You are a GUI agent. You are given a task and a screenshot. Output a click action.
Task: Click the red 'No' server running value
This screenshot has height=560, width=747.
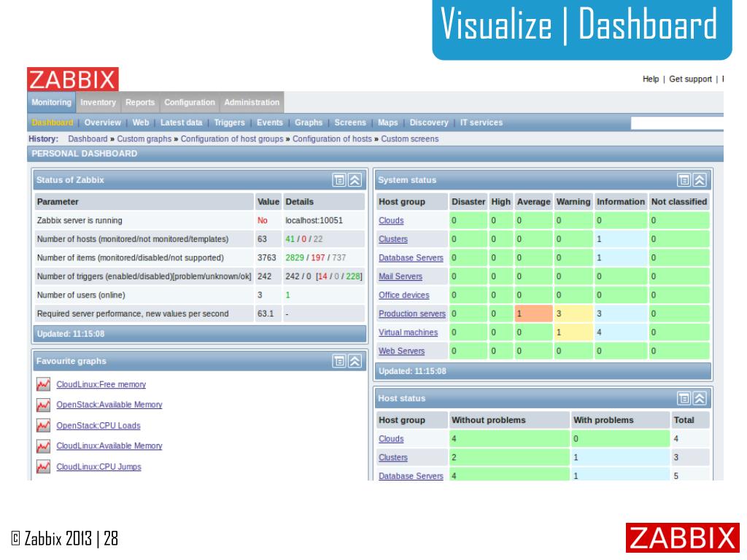click(263, 220)
